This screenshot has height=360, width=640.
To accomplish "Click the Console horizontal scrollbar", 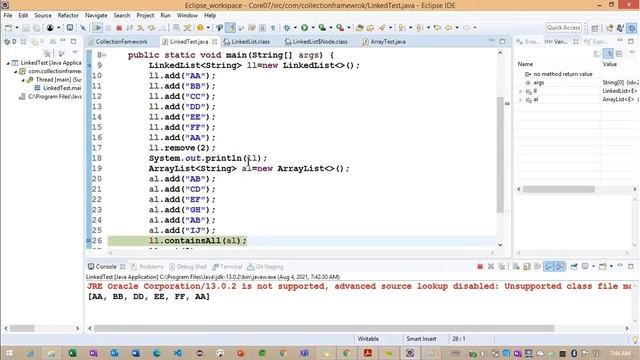I will 324,328.
